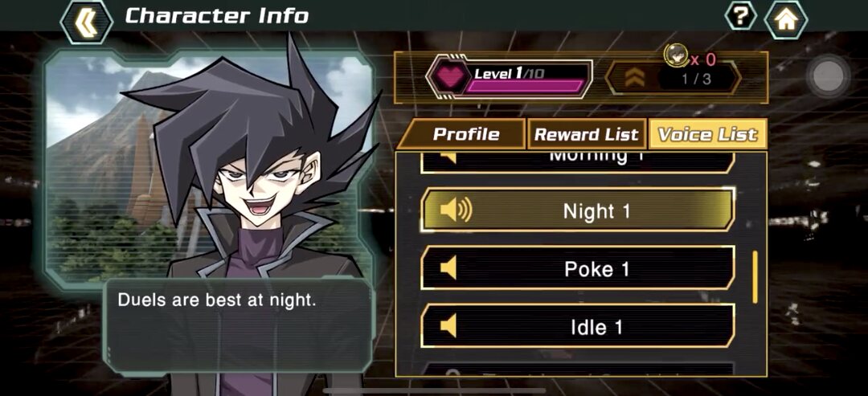Screen dimensions: 868x396
Task: Open the Reward List tab
Action: (x=587, y=134)
